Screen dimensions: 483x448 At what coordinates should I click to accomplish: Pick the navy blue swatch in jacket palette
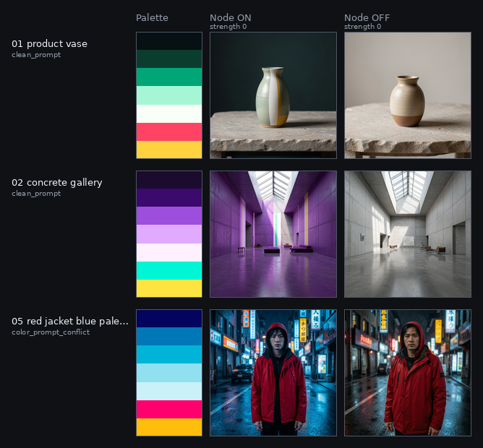pyautogui.click(x=169, y=319)
